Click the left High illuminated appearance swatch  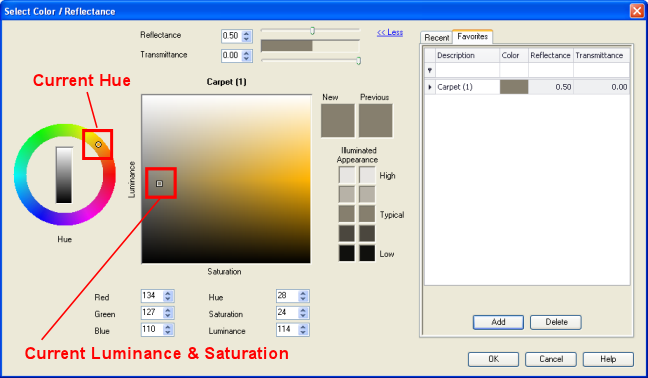(x=347, y=175)
